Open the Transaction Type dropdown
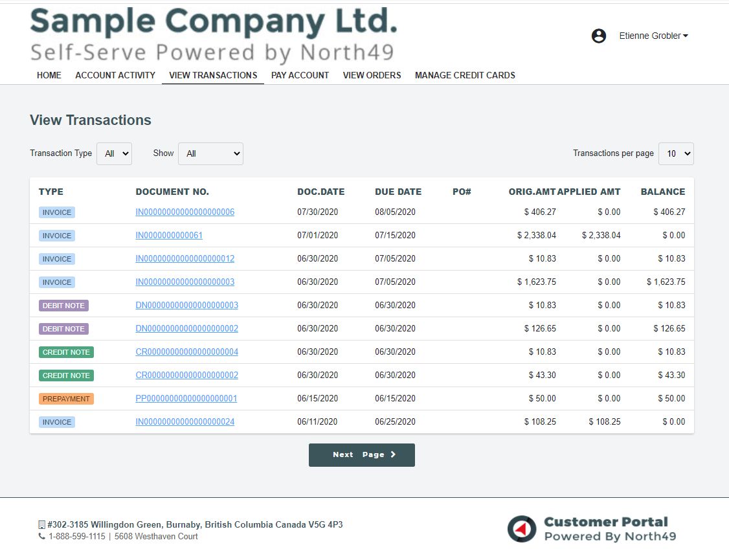This screenshot has height=560, width=729. coord(114,153)
